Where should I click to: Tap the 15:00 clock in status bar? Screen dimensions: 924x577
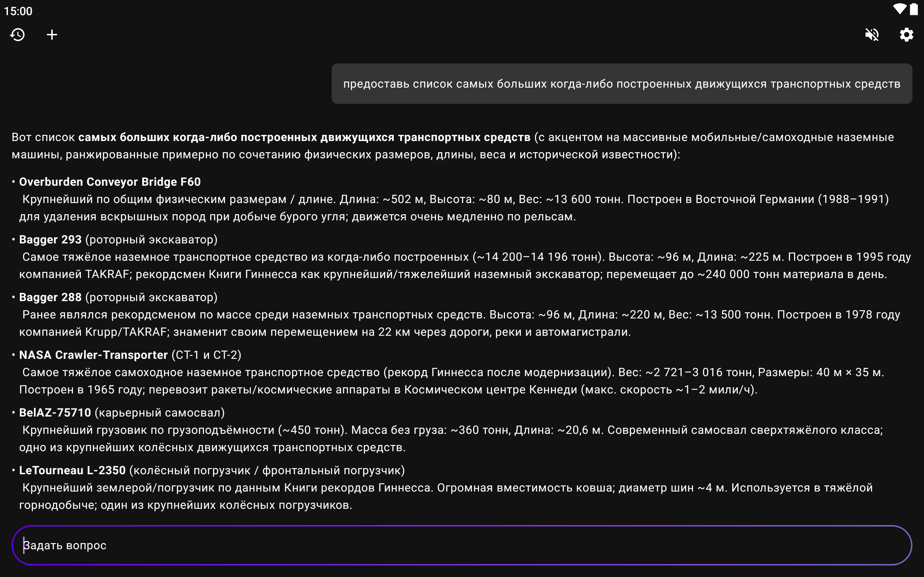(x=18, y=11)
